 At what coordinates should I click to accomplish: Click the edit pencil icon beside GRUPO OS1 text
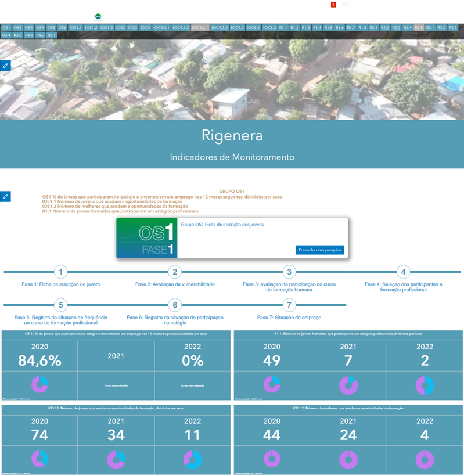tap(5, 196)
